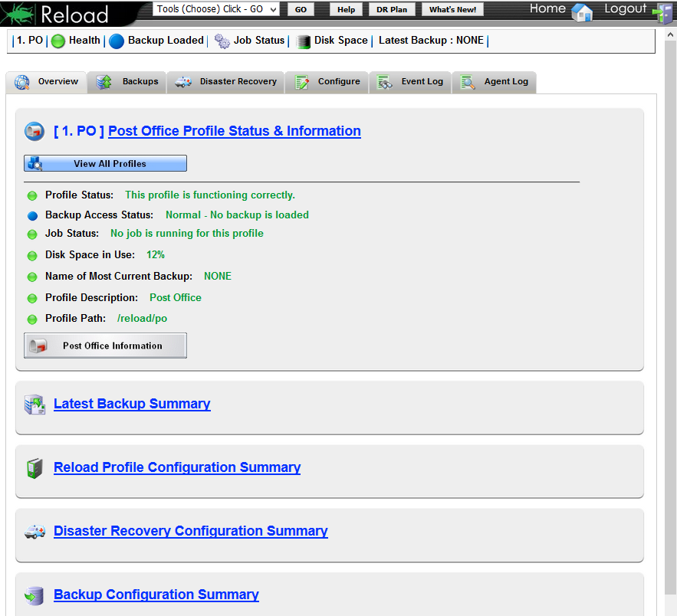Click the Backups tab arrow icon
The image size is (677, 616).
(x=104, y=82)
